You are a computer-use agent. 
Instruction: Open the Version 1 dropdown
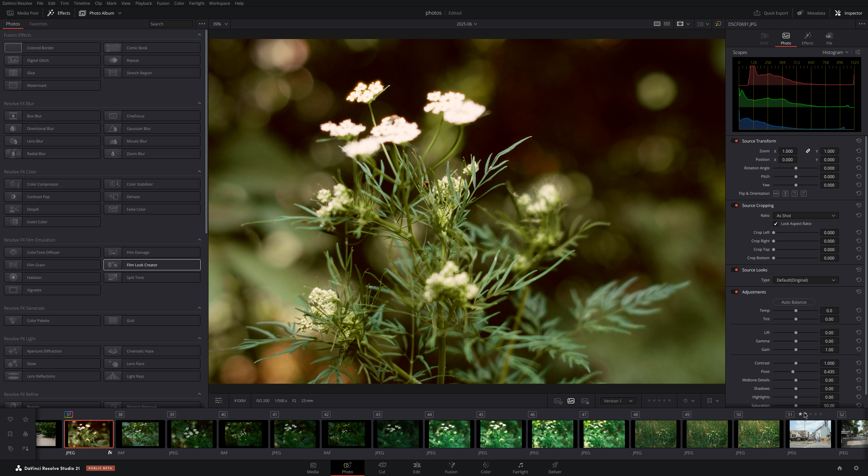tap(617, 401)
